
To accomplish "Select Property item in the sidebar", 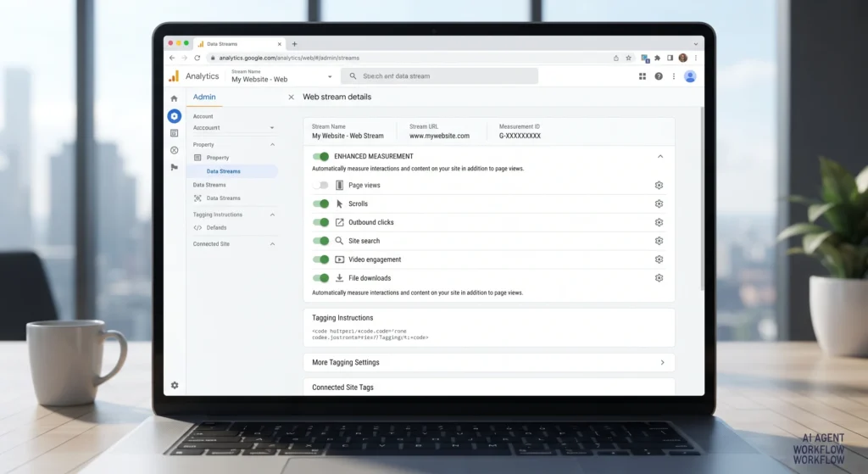I will pyautogui.click(x=218, y=158).
